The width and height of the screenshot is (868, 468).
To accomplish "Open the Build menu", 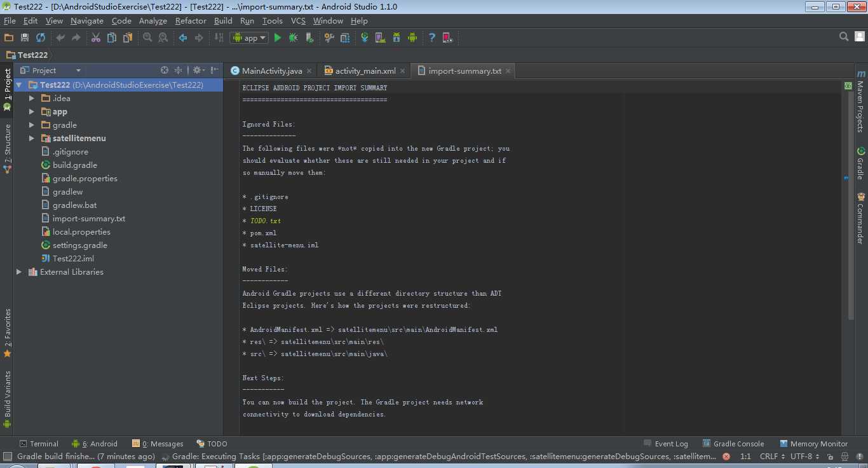I will click(x=223, y=20).
